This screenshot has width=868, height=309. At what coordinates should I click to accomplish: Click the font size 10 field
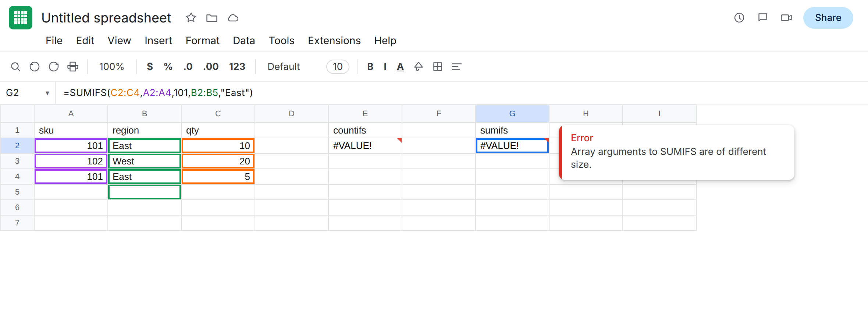pyautogui.click(x=338, y=67)
